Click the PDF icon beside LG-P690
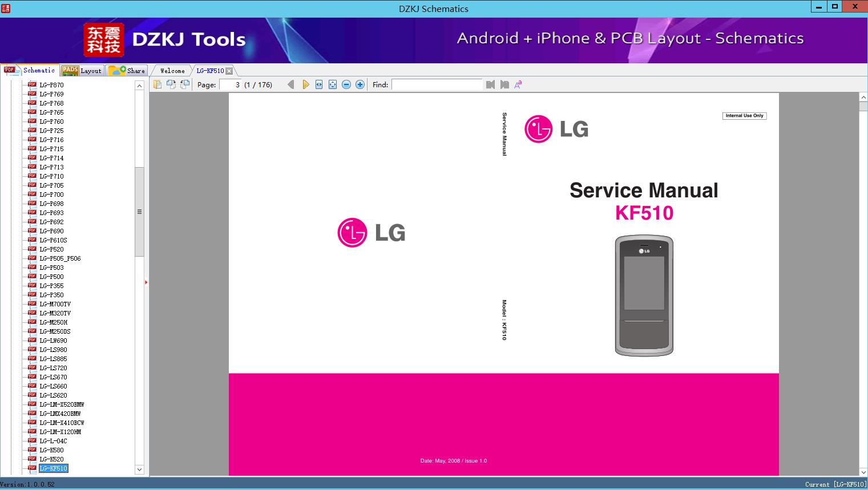 [33, 231]
